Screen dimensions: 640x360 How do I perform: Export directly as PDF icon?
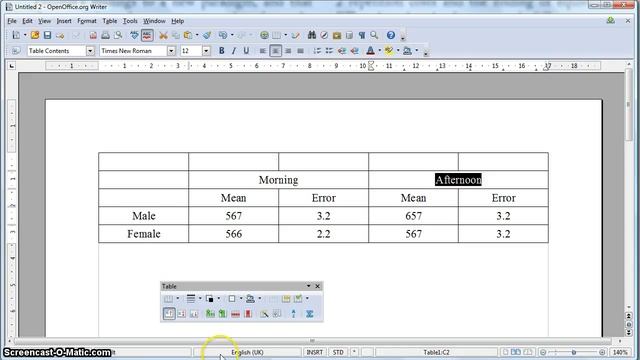93,36
